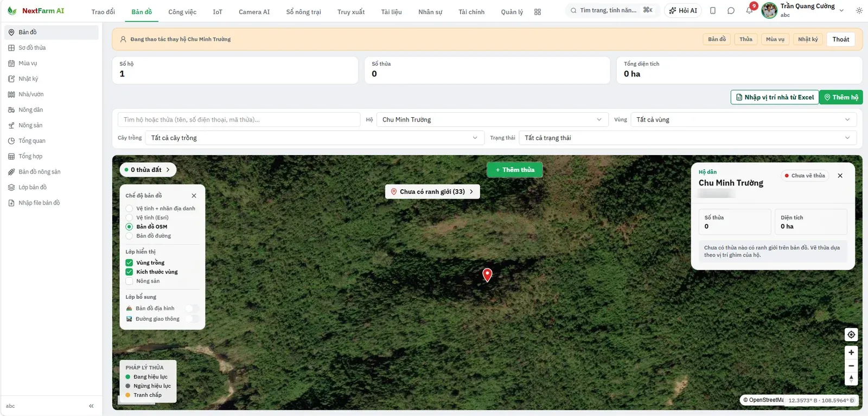Click Nhập vị trí nhà từ Excel
Screen dimensions: 868x416
pos(775,97)
